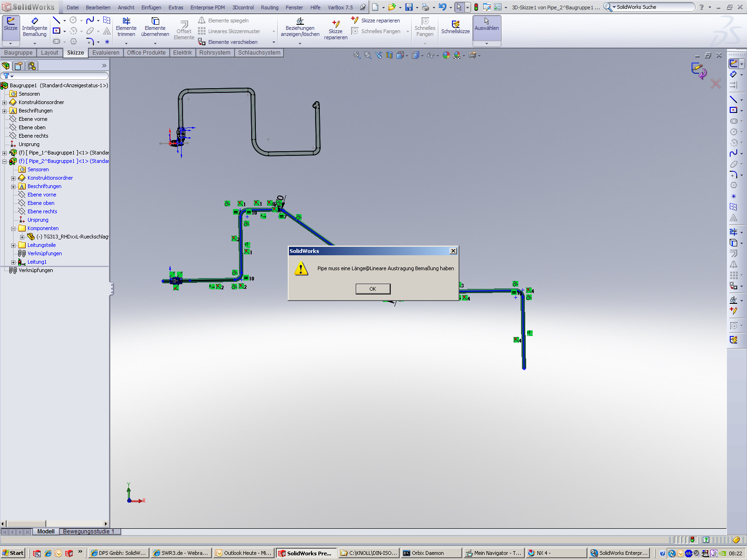Viewport: 747px width, 560px height.
Task: Open the Elemente übernehmen dropdown arrow
Action: [x=155, y=43]
